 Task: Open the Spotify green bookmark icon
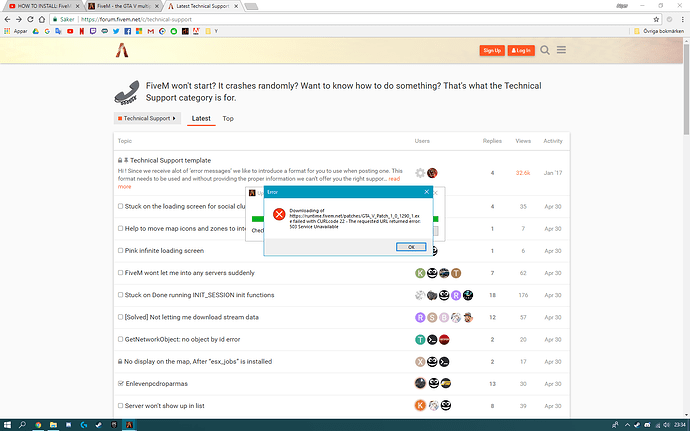(174, 31)
